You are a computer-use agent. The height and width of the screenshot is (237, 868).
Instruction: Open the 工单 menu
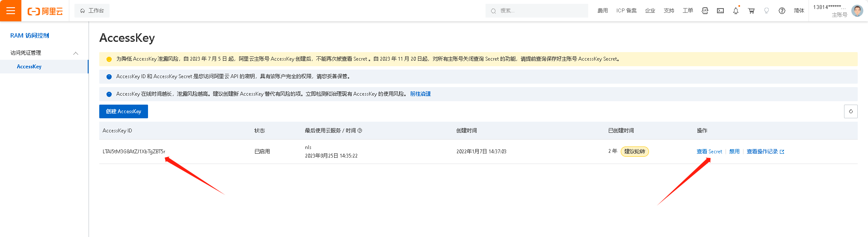pos(688,11)
